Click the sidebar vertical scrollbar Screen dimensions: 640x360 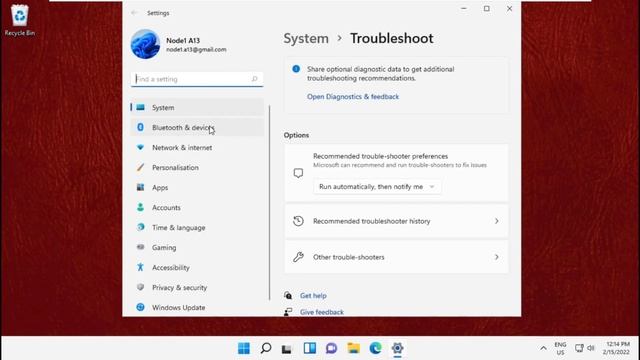[x=269, y=203]
